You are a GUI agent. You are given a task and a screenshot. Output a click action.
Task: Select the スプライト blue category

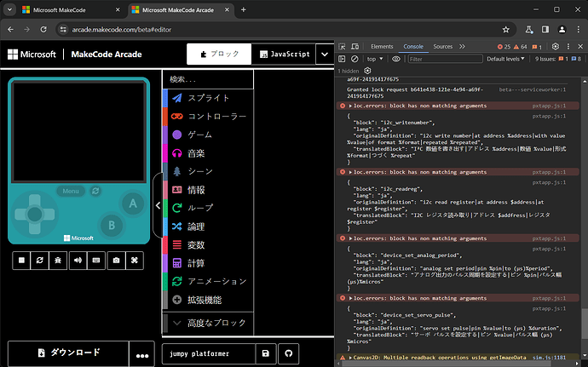pos(209,98)
